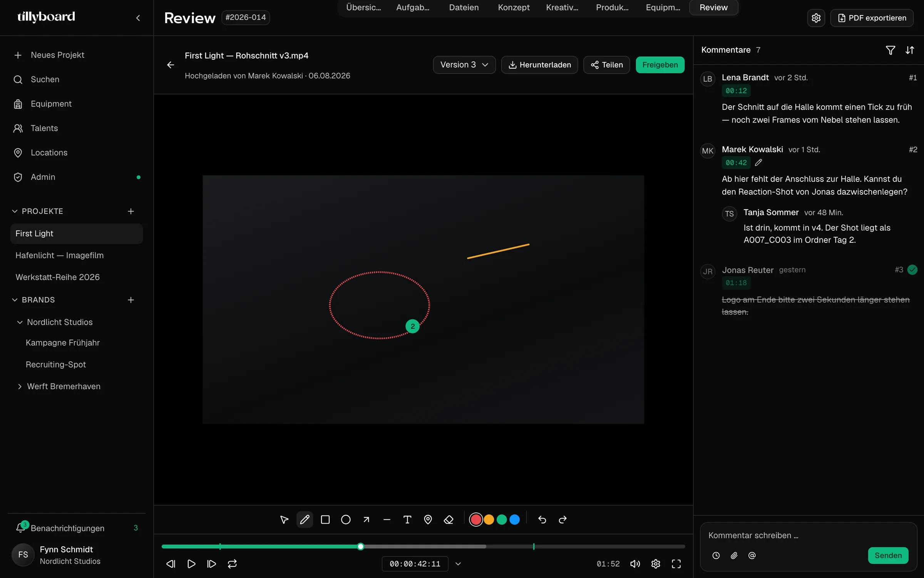Select the rectangle shape tool
The image size is (924, 578).
(x=325, y=520)
